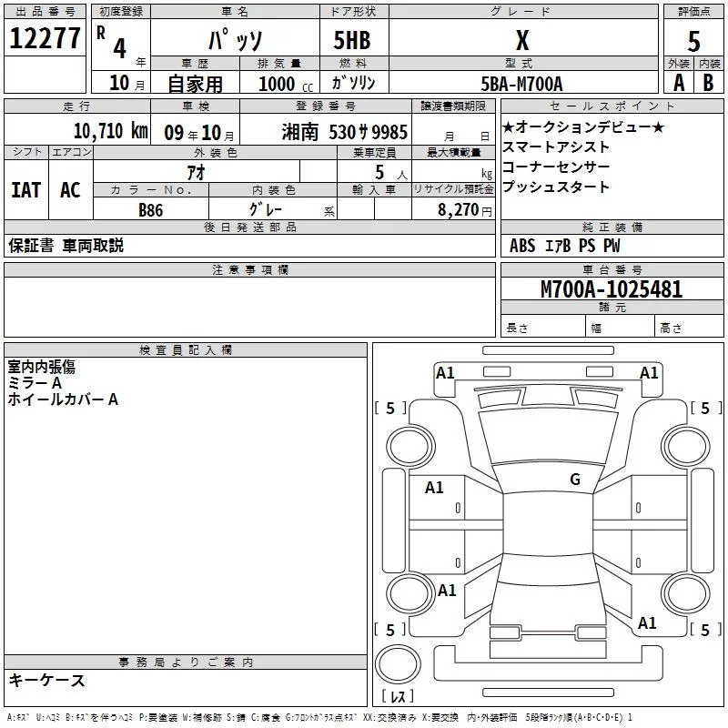Click the ABS エアB PS PW equipment line
Screen dimensions: 728x728
(x=564, y=246)
